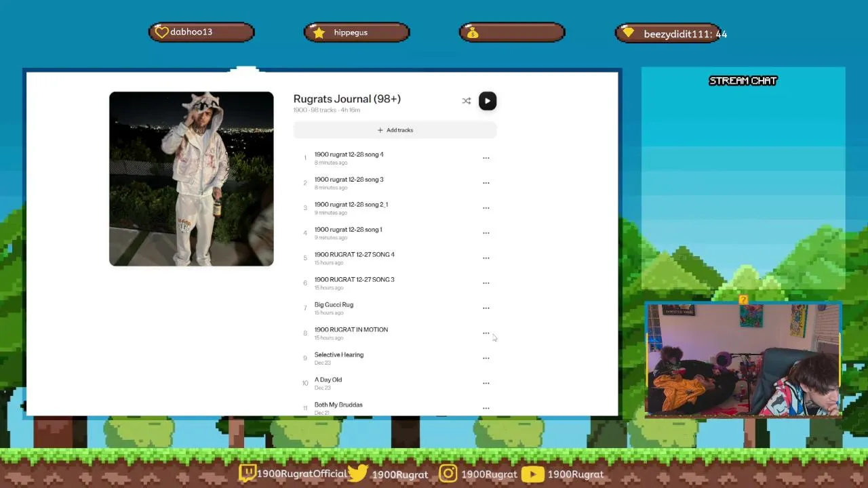Click the Rugrats Journal (98+) title
The height and width of the screenshot is (488, 868).
(347, 99)
